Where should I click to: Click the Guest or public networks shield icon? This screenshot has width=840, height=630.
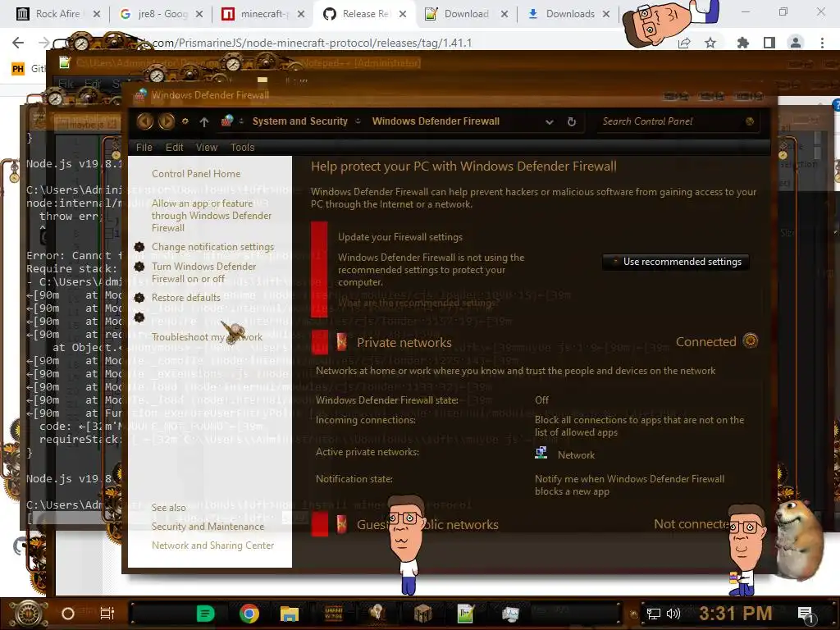[x=341, y=524]
